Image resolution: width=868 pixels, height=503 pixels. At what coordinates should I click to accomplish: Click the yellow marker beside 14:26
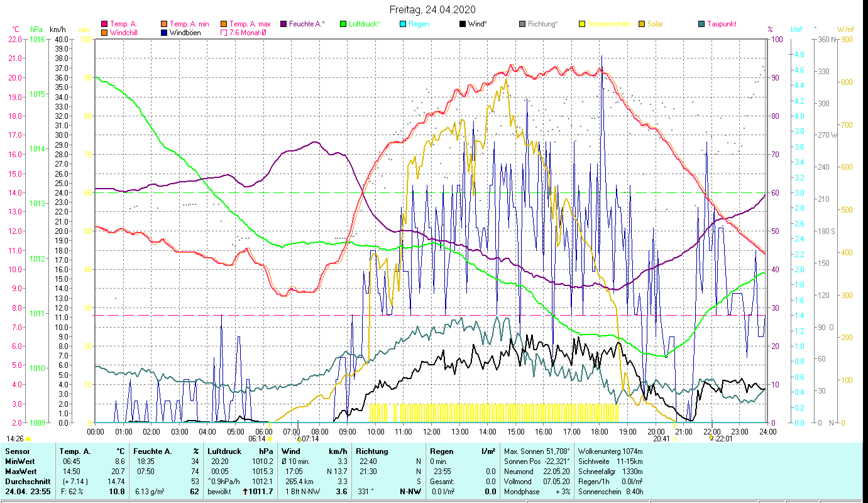click(x=28, y=439)
